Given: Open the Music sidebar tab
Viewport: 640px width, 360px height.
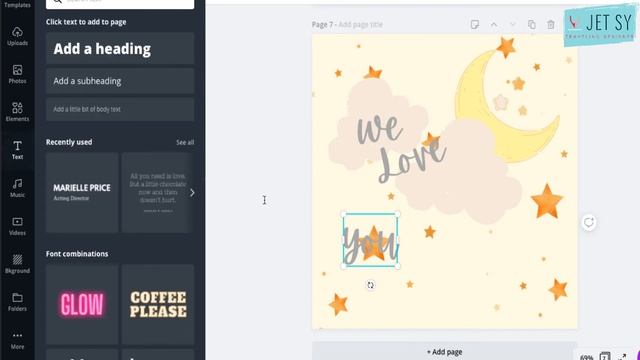Looking at the screenshot, I should 17,188.
